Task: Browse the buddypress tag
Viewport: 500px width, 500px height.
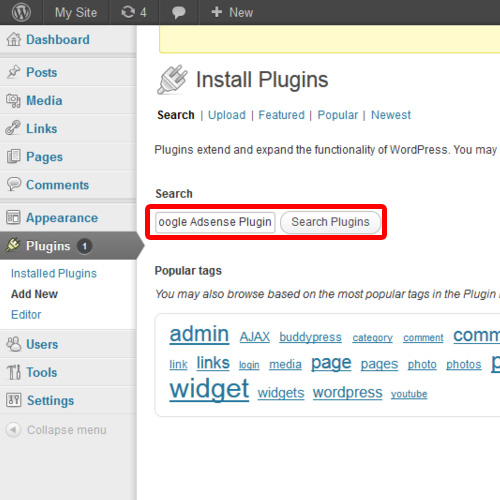Action: (310, 337)
